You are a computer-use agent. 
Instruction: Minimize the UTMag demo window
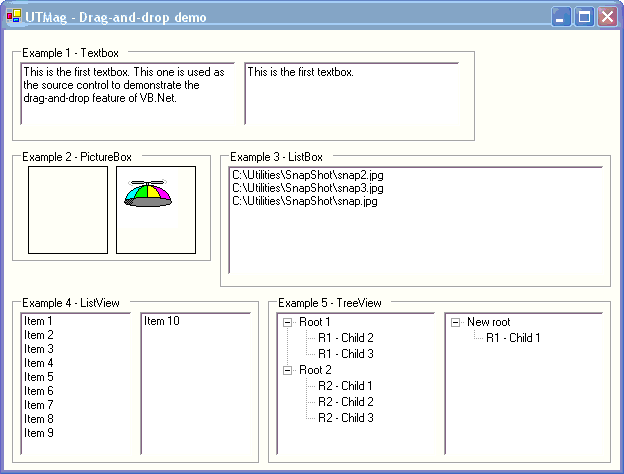click(563, 17)
